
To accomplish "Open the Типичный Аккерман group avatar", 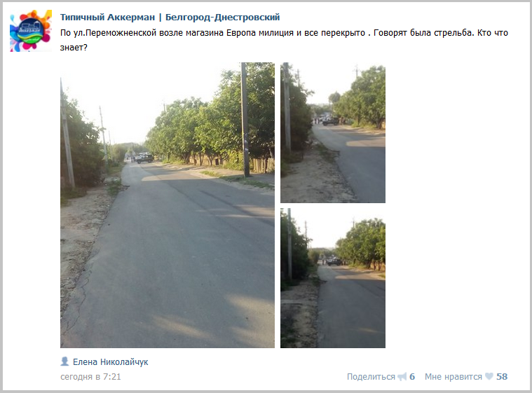I will 31,31.
